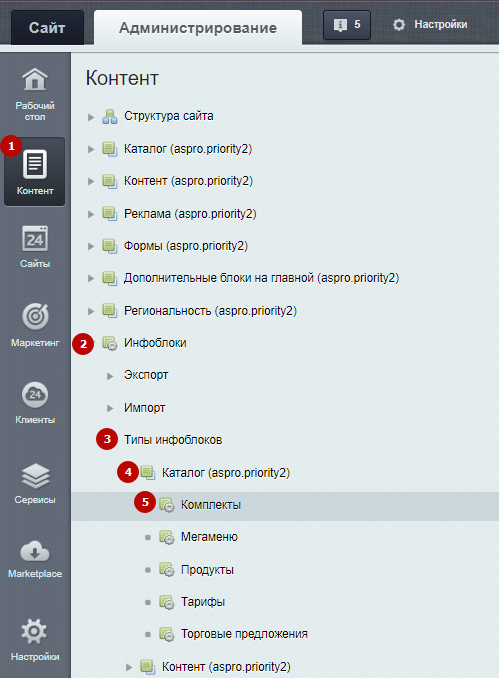Expand the Импорт node arrow
Viewport: 499px width, 678px height.
pyautogui.click(x=110, y=408)
